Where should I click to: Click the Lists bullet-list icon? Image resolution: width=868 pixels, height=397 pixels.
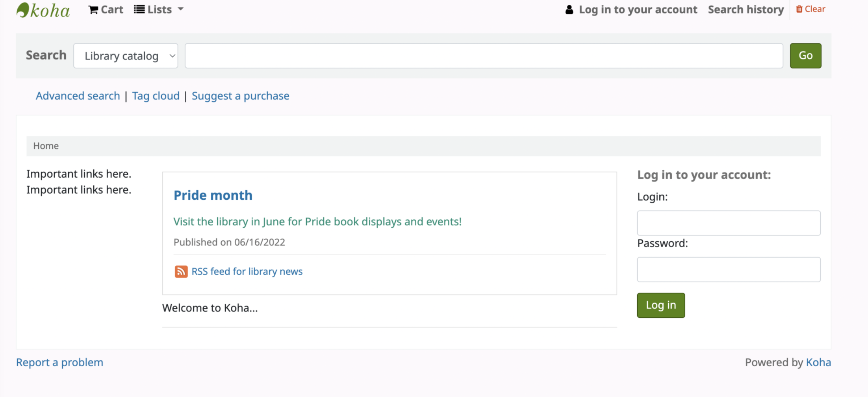pyautogui.click(x=139, y=9)
